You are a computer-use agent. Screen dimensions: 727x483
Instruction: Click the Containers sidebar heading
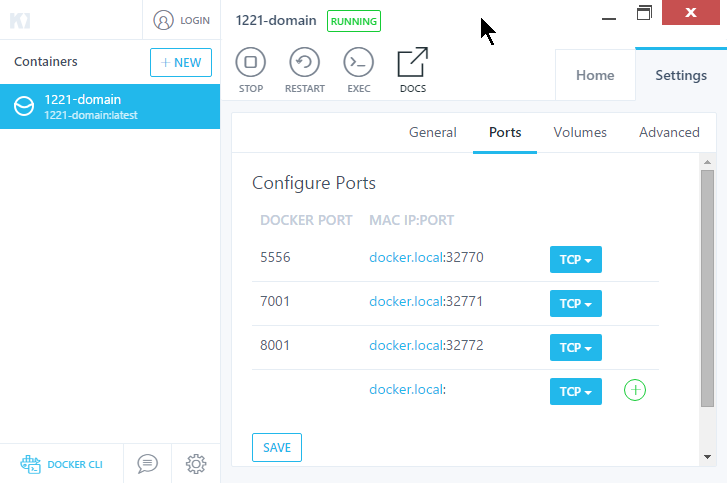[45, 62]
